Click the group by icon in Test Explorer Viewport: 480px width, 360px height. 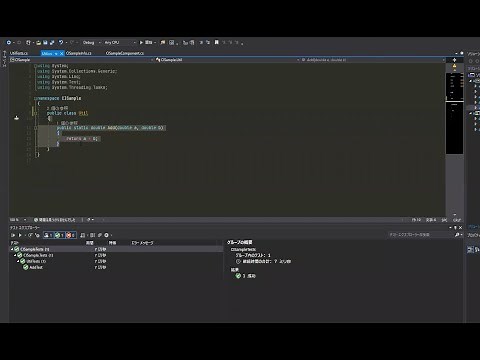click(93, 235)
